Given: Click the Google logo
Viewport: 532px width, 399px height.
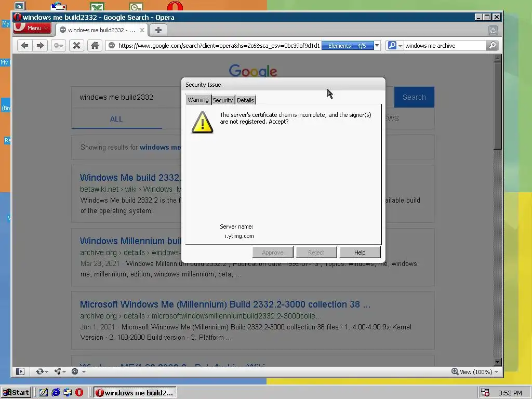Looking at the screenshot, I should tap(253, 71).
